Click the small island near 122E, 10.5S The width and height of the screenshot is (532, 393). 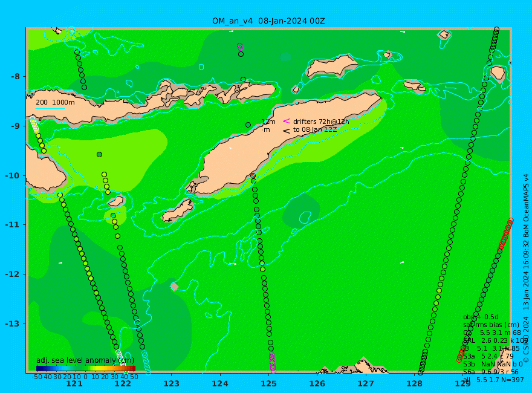coord(116,201)
